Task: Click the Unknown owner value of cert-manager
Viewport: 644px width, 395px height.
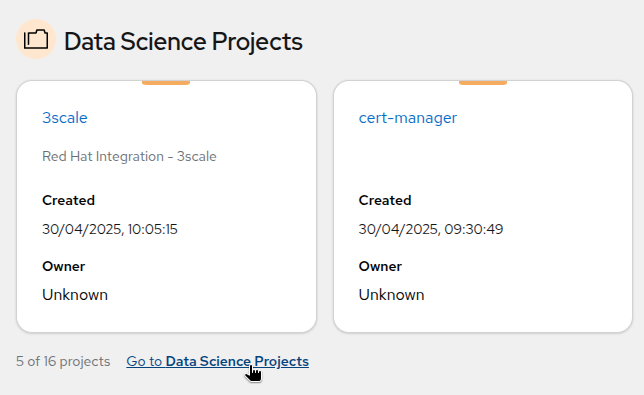Action: pyautogui.click(x=391, y=295)
